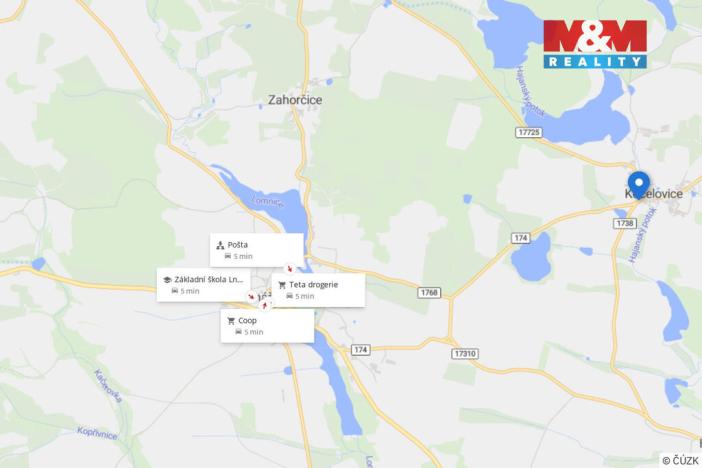Open the Coop store card
The height and width of the screenshot is (468, 702).
coord(267,326)
